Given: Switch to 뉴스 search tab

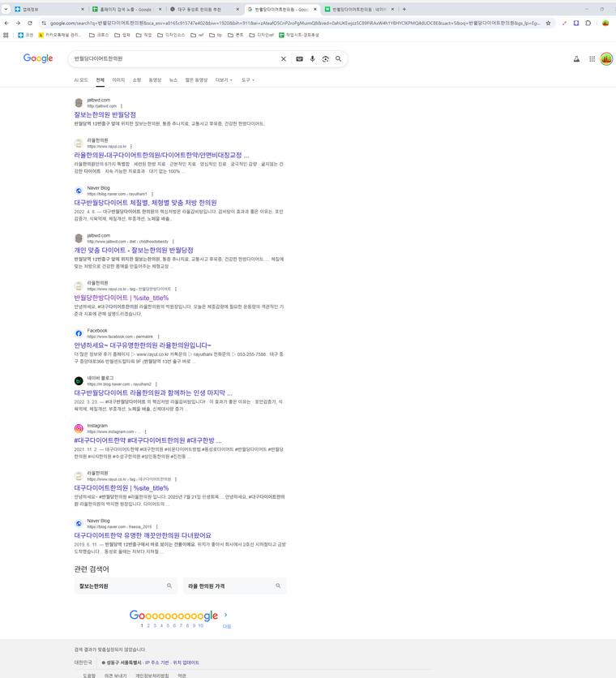Looking at the screenshot, I should click(x=173, y=80).
